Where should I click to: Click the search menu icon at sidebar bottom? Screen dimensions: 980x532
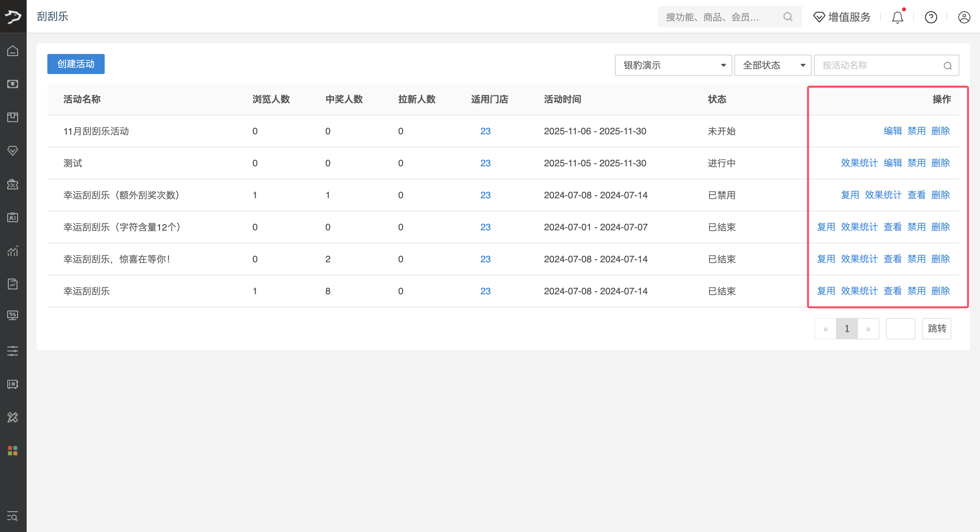tap(13, 516)
